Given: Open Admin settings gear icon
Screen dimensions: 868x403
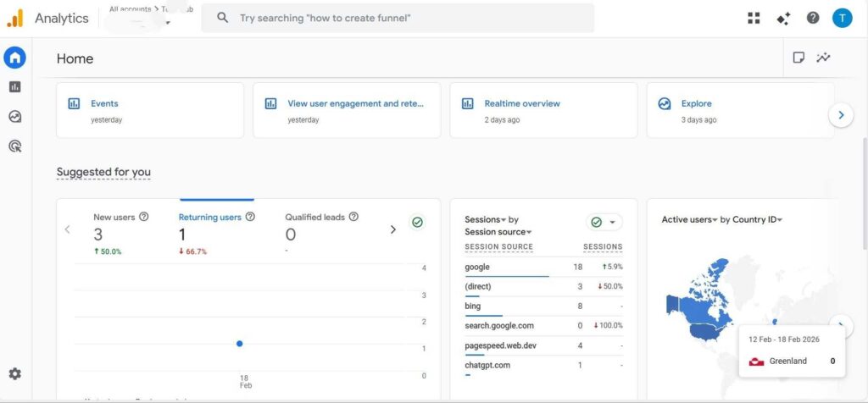Looking at the screenshot, I should point(15,373).
